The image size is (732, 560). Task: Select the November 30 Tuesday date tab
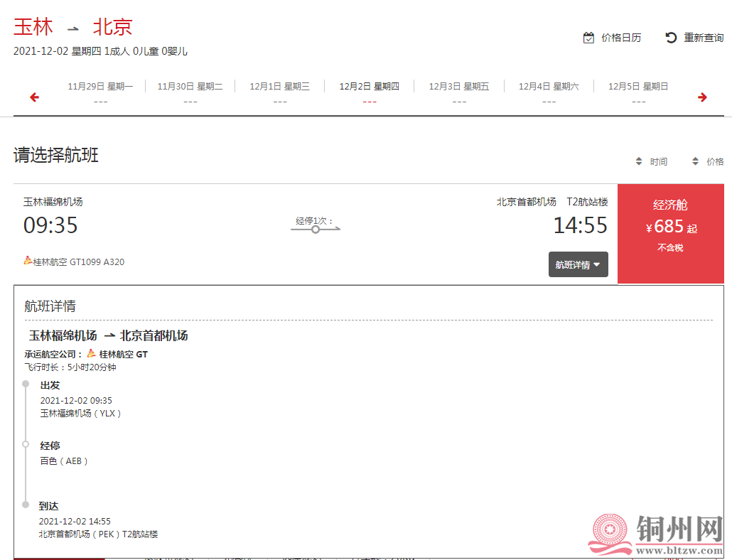coord(190,93)
